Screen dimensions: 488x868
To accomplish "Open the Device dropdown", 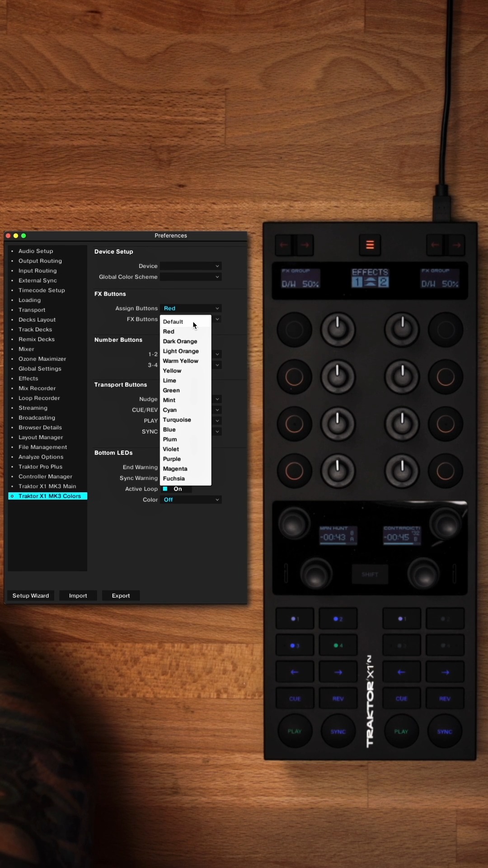I will tap(191, 266).
